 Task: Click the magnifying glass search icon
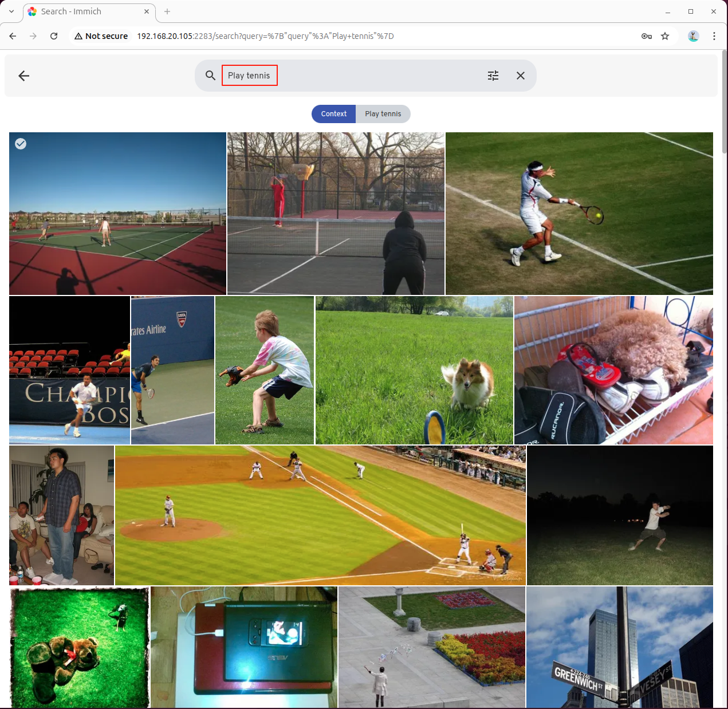click(x=210, y=76)
